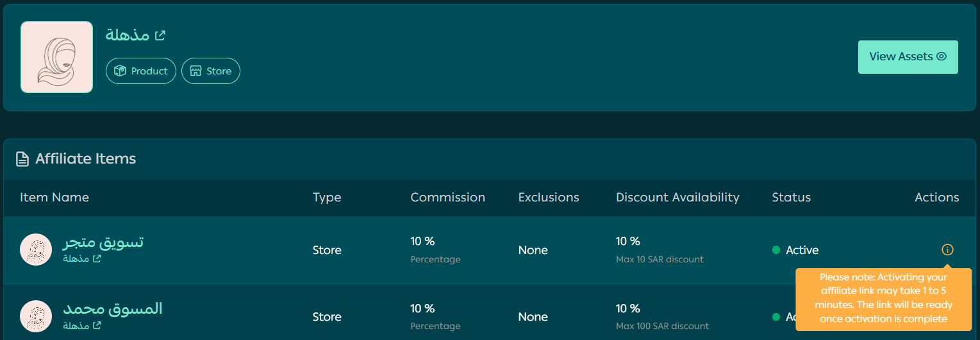
Task: Click the box icon in the Product tag
Action: [x=119, y=71]
